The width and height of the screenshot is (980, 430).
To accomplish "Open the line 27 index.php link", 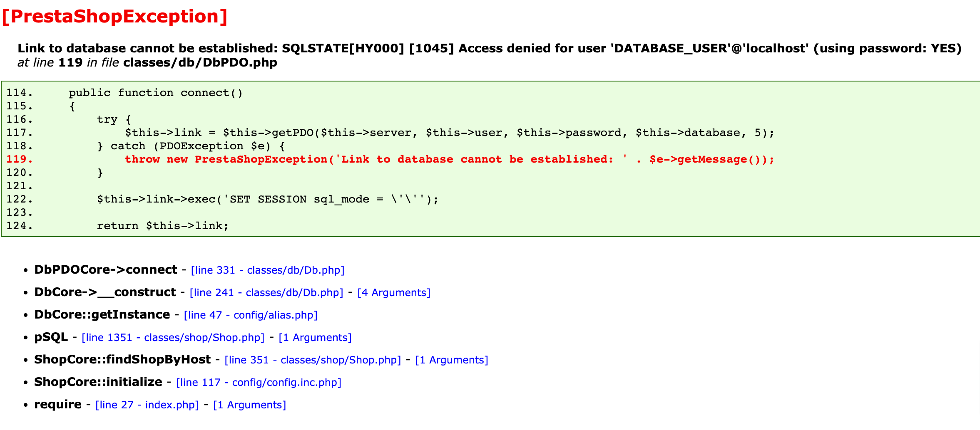I will tap(147, 405).
